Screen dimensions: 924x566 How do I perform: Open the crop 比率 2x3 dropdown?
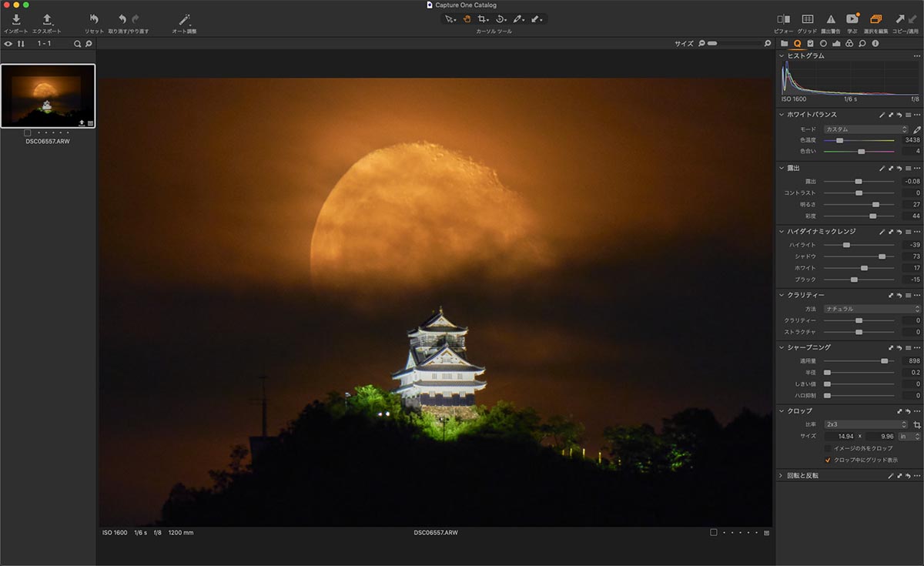pyautogui.click(x=865, y=424)
